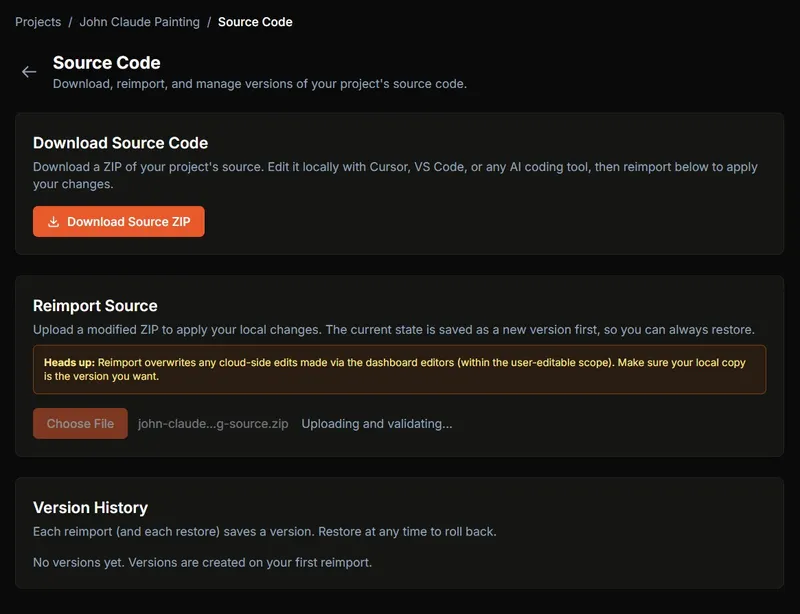Click the back arrow icon
Viewport: 800px width, 614px height.
[x=29, y=72]
